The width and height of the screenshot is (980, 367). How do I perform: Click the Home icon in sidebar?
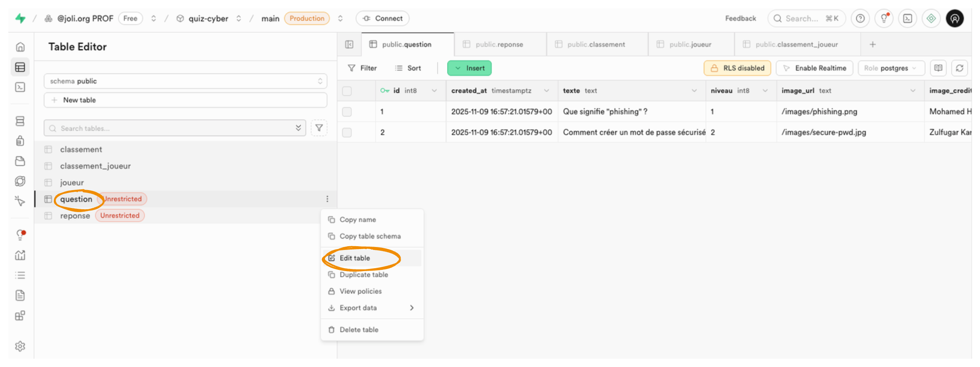tap(20, 47)
